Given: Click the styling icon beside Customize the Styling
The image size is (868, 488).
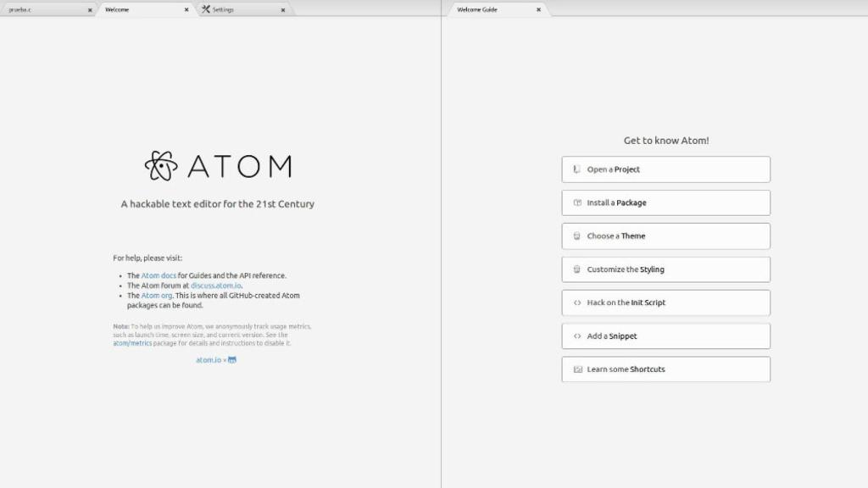Looking at the screenshot, I should 576,269.
